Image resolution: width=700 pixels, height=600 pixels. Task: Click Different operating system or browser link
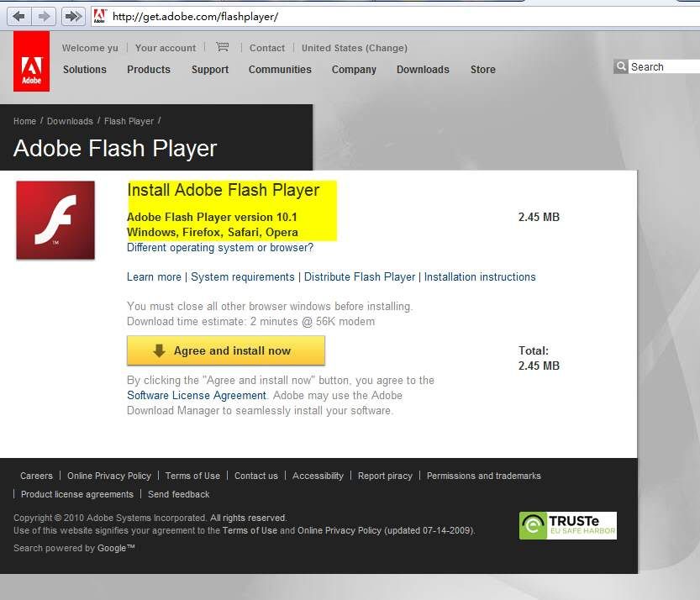coord(220,248)
